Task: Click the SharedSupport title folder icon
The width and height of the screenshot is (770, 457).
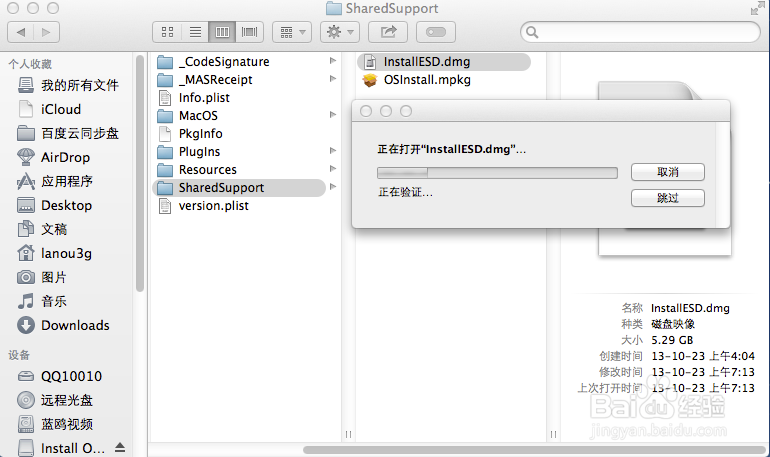Action: tap(334, 8)
